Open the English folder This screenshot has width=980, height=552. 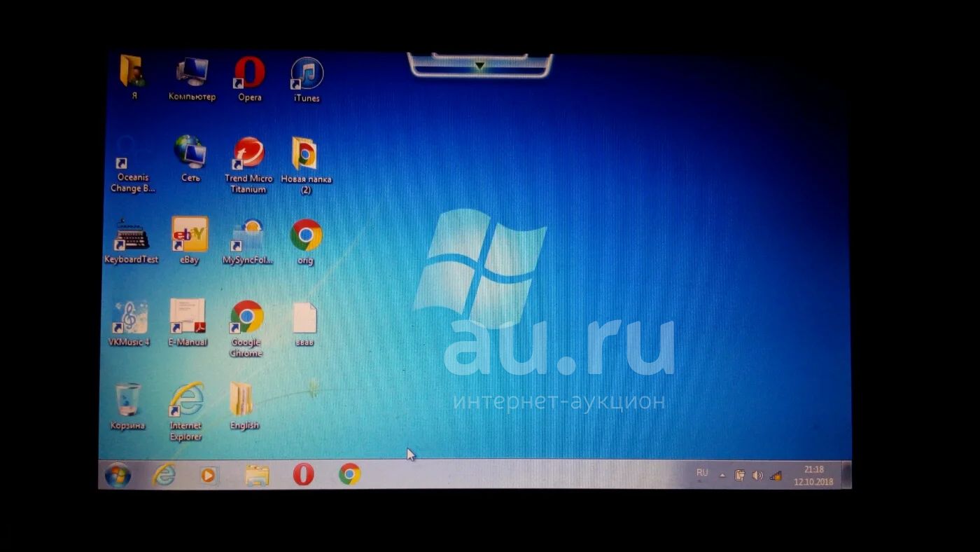(x=241, y=399)
